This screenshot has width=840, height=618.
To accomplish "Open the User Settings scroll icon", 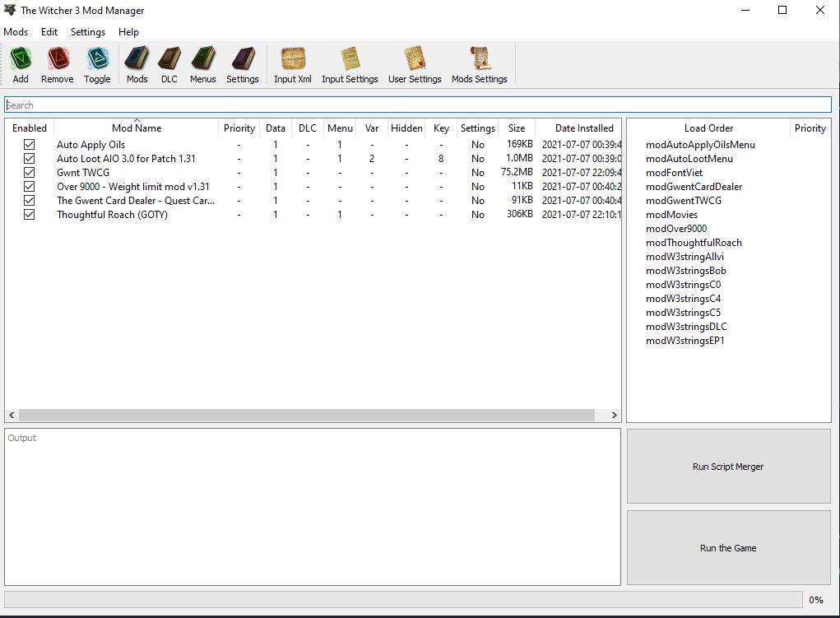I will [415, 60].
